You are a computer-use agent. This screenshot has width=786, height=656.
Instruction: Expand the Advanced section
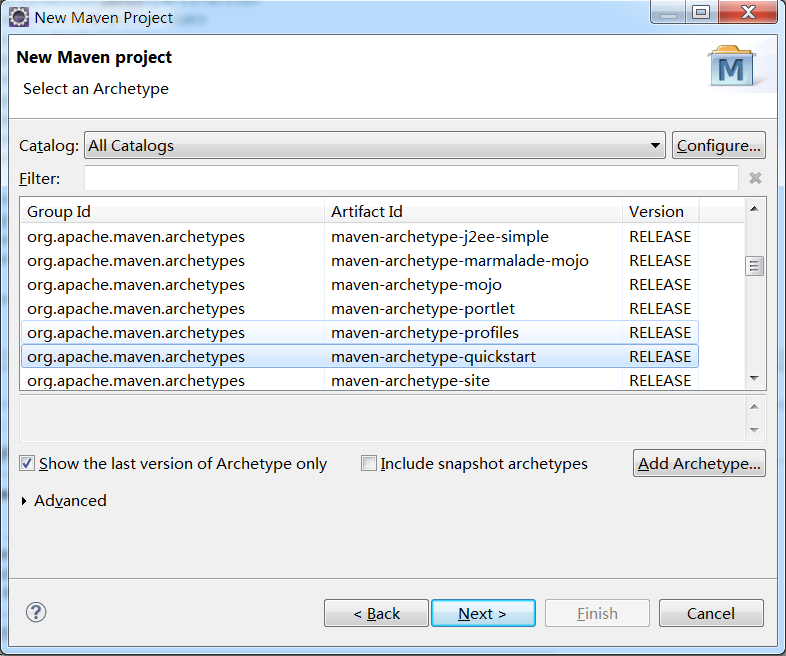(24, 501)
